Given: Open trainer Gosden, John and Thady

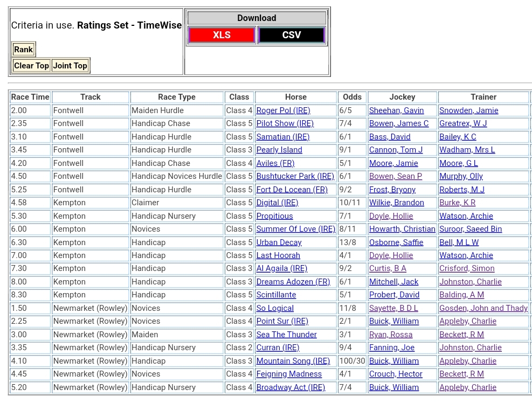Looking at the screenshot, I should coord(483,308).
